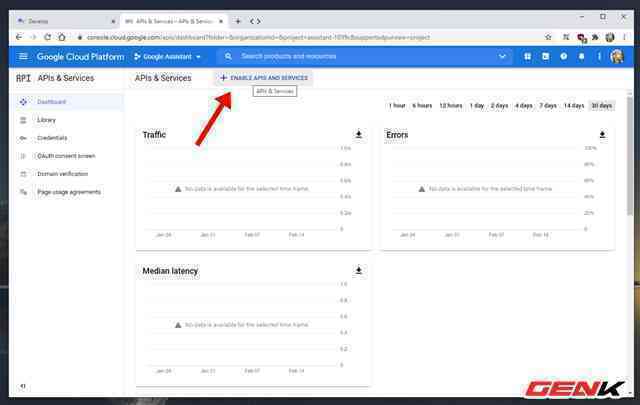Screen dimensions: 640x405
Task: Select the 12 hours time range
Action: click(x=451, y=106)
